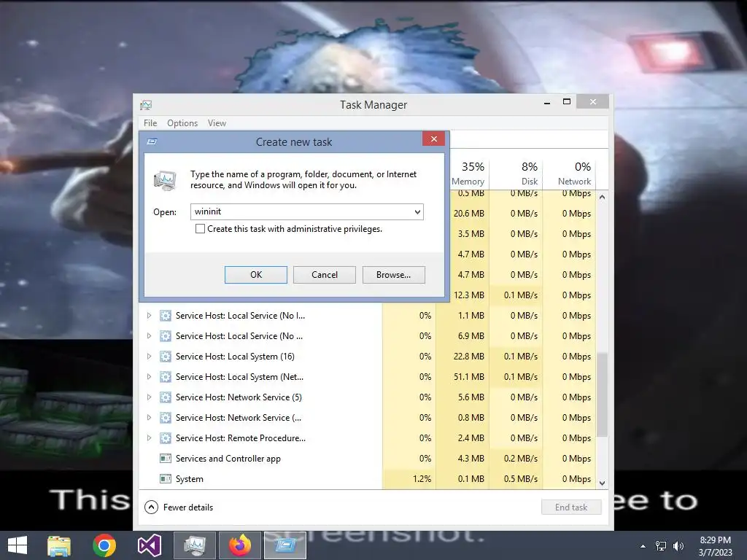
Task: Expand Service Host: Local System (16)
Action: pyautogui.click(x=149, y=356)
